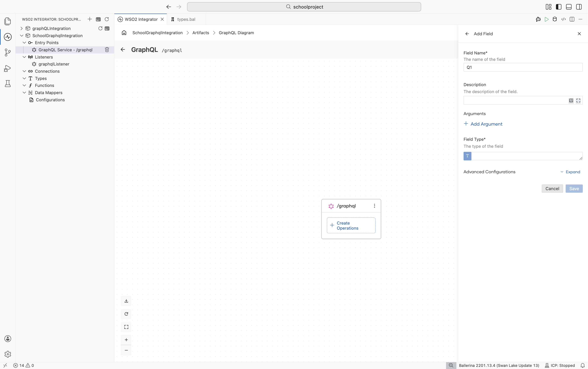Fit diagram to screen
The image size is (588, 369).
(126, 327)
